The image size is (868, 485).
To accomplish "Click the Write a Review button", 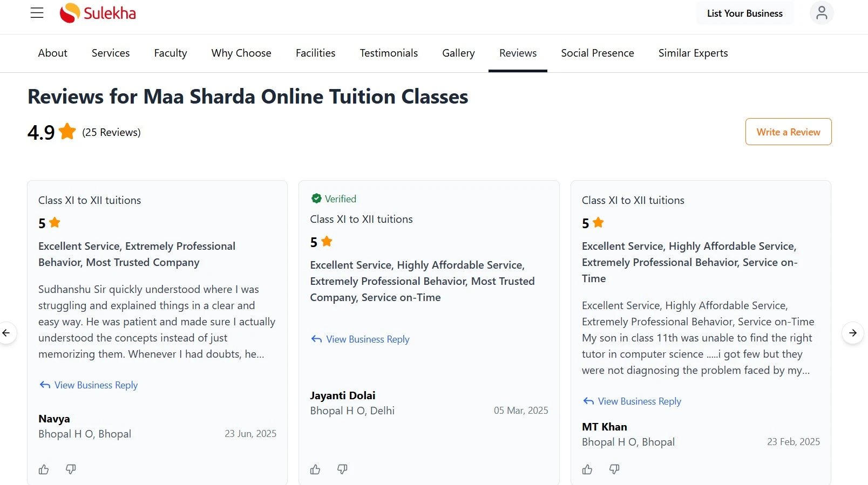I will (788, 132).
